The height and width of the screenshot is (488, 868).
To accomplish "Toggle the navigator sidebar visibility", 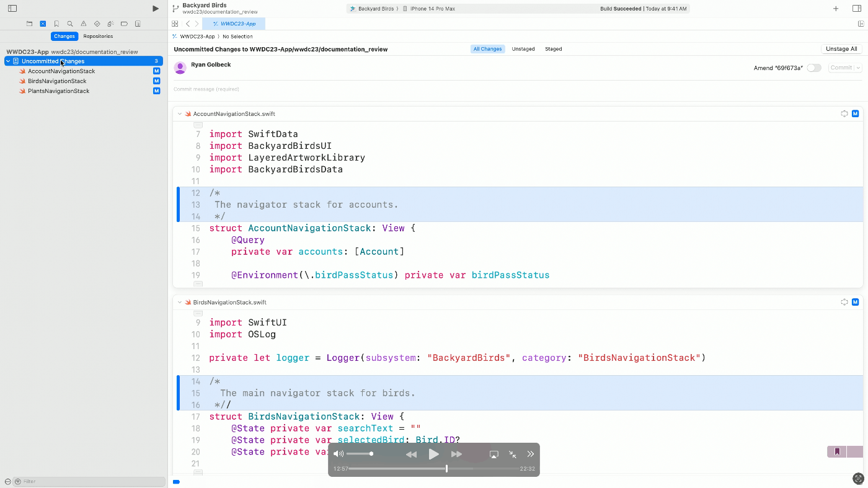I will click(12, 9).
